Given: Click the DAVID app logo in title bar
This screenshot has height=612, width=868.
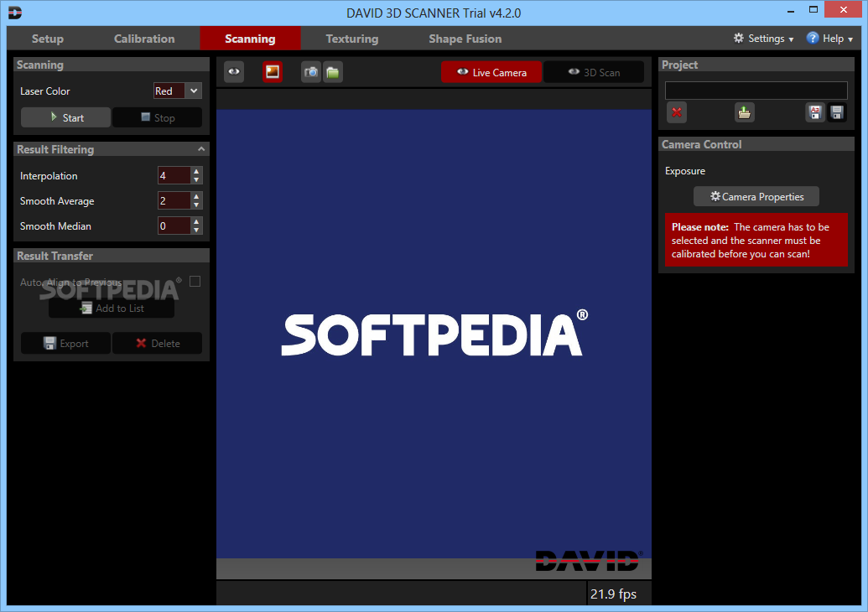Looking at the screenshot, I should pos(15,13).
